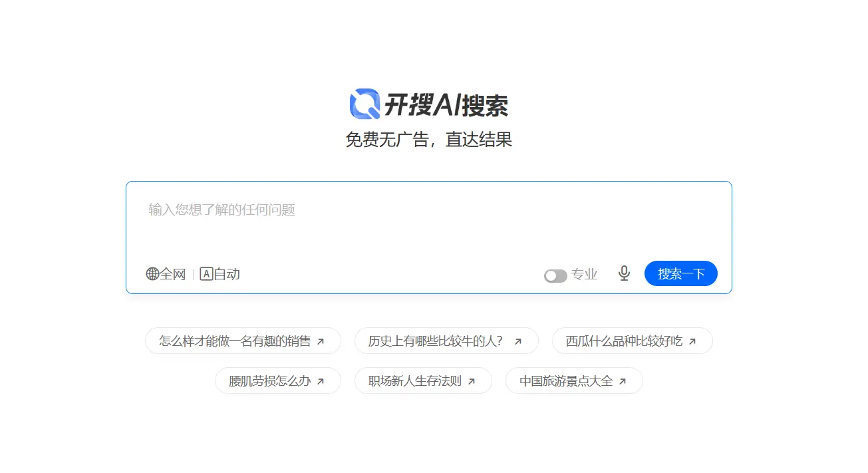Click the 开搜AI搜索 logo icon
The width and height of the screenshot is (868, 473).
point(363,103)
